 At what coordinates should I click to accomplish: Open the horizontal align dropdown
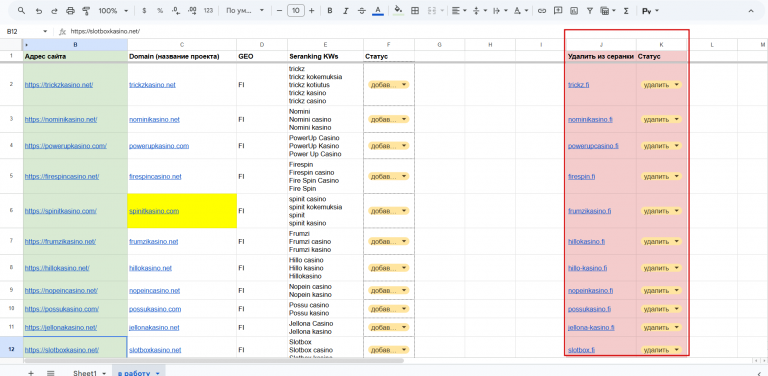tap(458, 11)
